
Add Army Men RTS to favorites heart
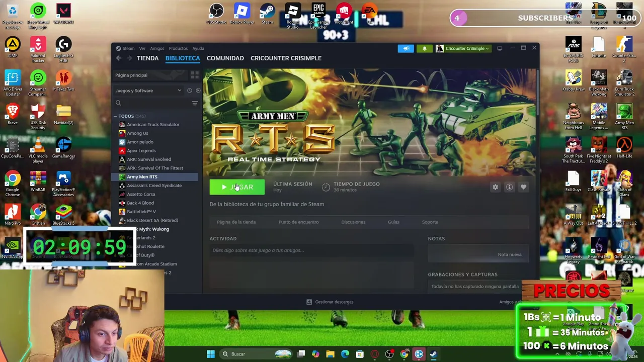click(523, 187)
